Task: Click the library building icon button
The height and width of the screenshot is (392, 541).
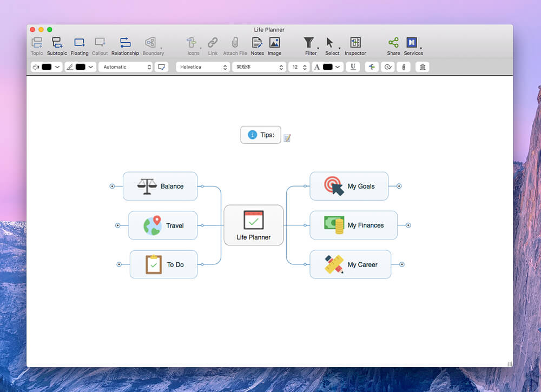Action: 423,67
